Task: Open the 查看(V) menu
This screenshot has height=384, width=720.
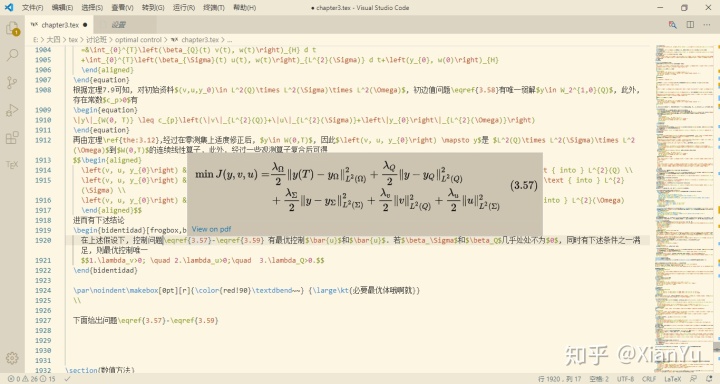Action: click(x=122, y=7)
